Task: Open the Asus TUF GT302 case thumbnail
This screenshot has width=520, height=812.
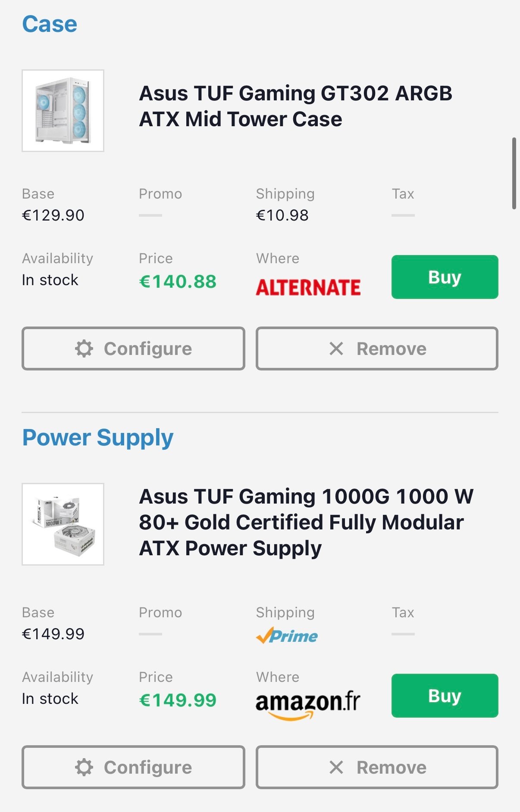Action: (63, 111)
